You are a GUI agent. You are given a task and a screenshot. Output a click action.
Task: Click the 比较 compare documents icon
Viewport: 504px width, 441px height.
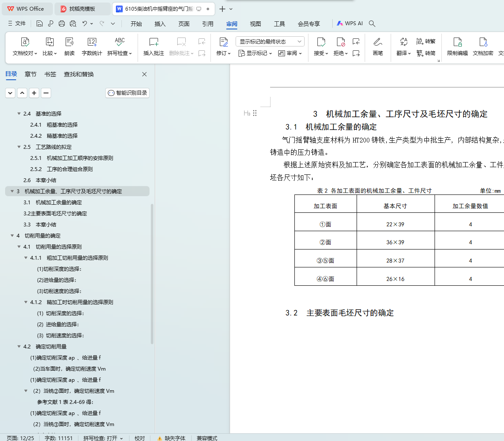tap(49, 46)
